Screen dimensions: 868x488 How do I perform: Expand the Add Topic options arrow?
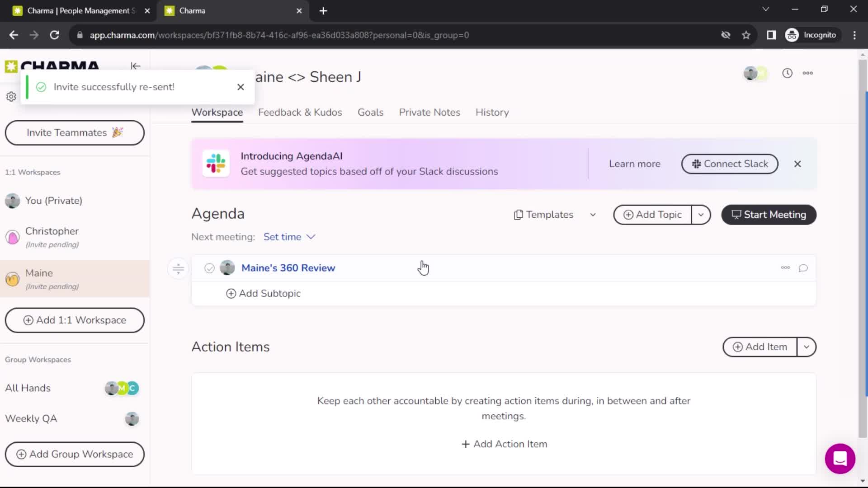point(700,215)
